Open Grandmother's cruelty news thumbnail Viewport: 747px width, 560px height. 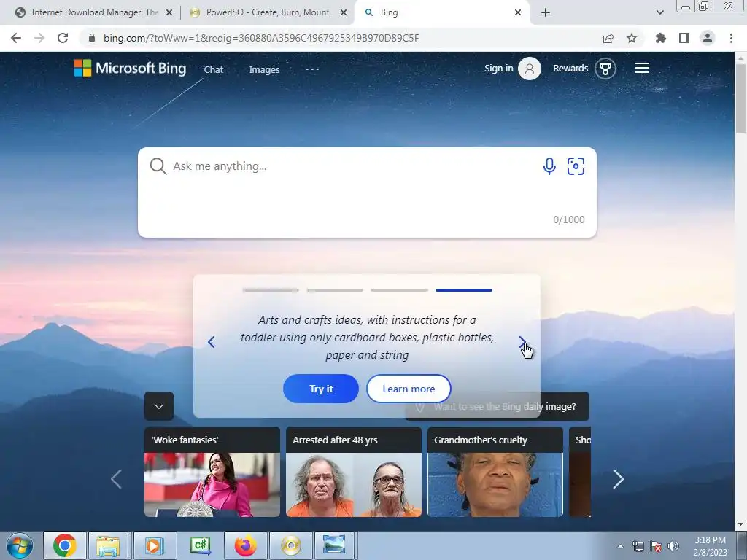[495, 485]
